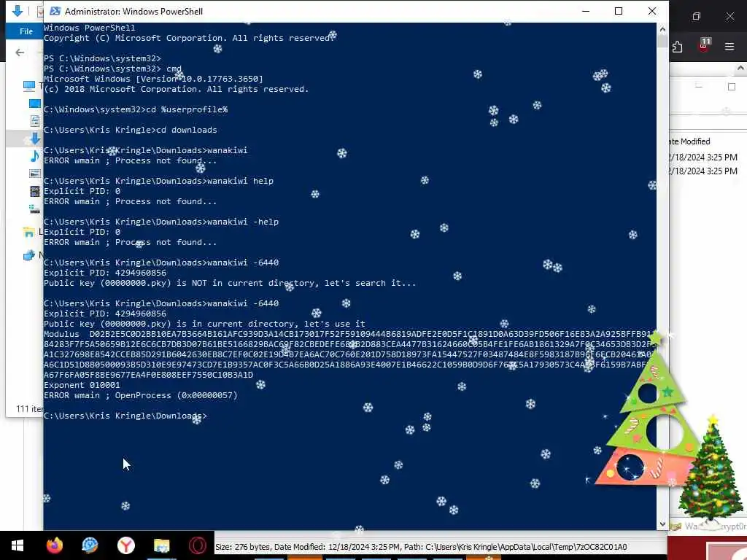Click the PowerShell scrollbar thumb
Viewport: 747px width, 560px height.
pyautogui.click(x=662, y=41)
